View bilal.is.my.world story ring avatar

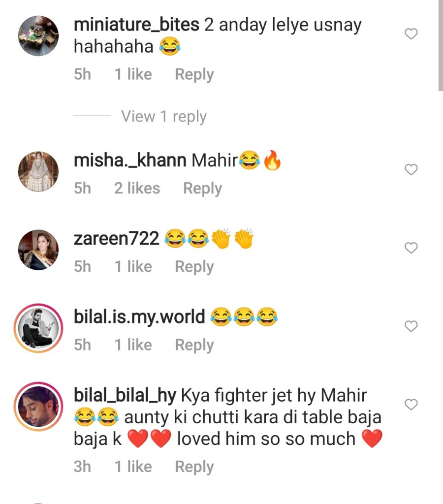point(38,328)
